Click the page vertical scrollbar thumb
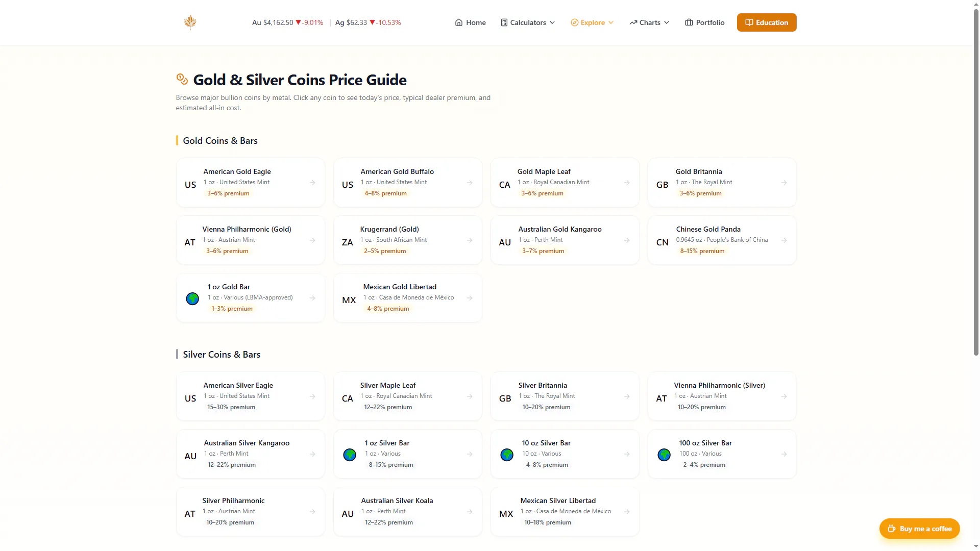The width and height of the screenshot is (980, 551). [x=976, y=181]
